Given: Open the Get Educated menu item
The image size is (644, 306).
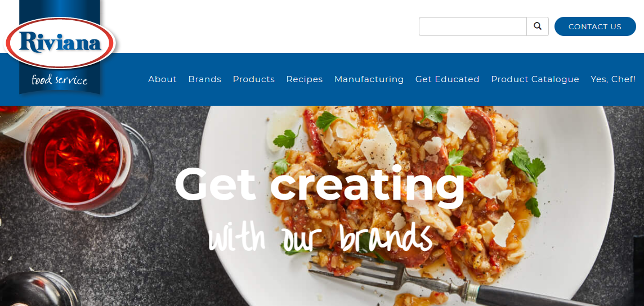Looking at the screenshot, I should pyautogui.click(x=448, y=79).
